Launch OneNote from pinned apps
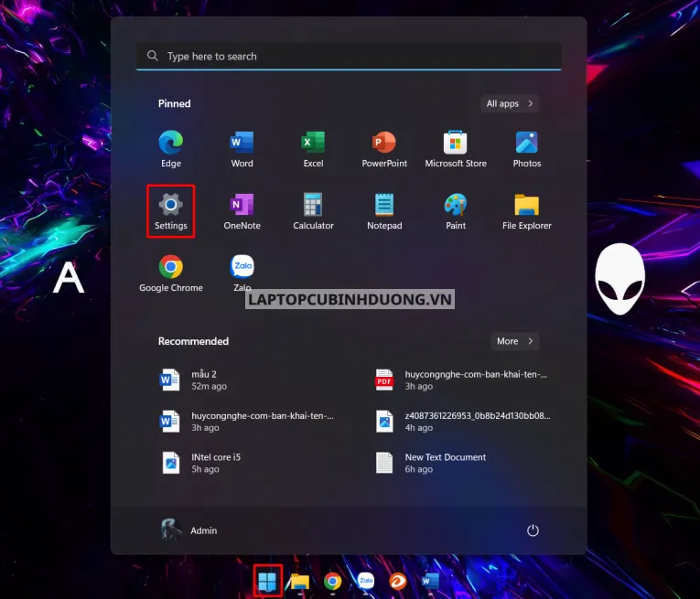Image resolution: width=700 pixels, height=599 pixels. (x=242, y=211)
